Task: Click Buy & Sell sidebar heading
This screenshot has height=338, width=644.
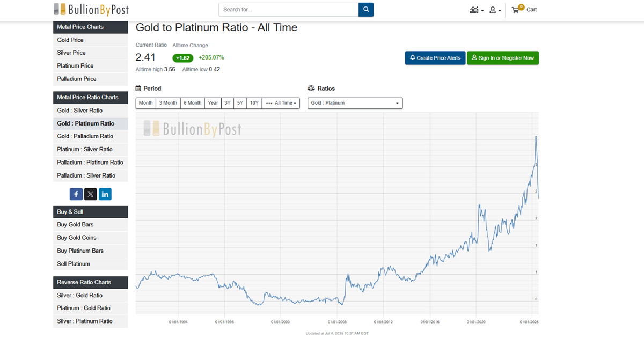Action: click(91, 212)
